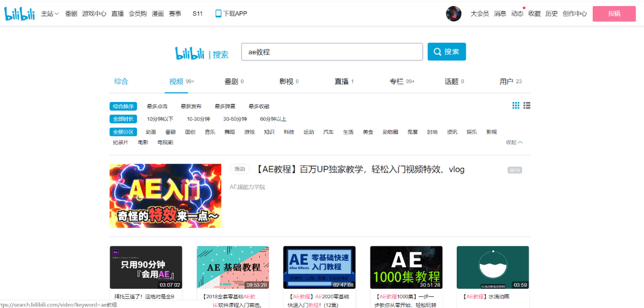644x308 pixels.
Task: Open the user avatar profile picture
Action: pos(453,14)
